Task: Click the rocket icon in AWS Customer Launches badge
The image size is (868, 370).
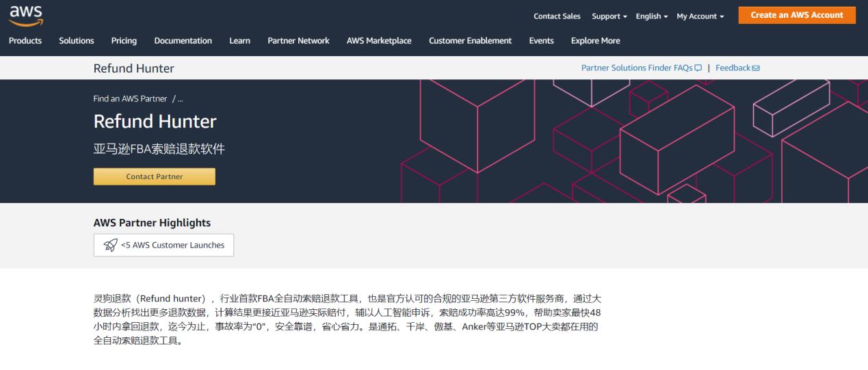Action: pyautogui.click(x=110, y=246)
